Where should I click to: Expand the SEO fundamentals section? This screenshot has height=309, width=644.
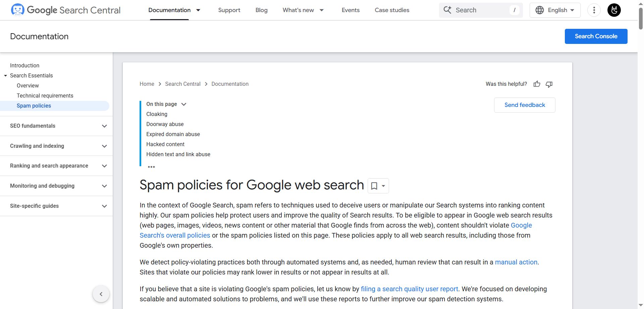tap(104, 126)
